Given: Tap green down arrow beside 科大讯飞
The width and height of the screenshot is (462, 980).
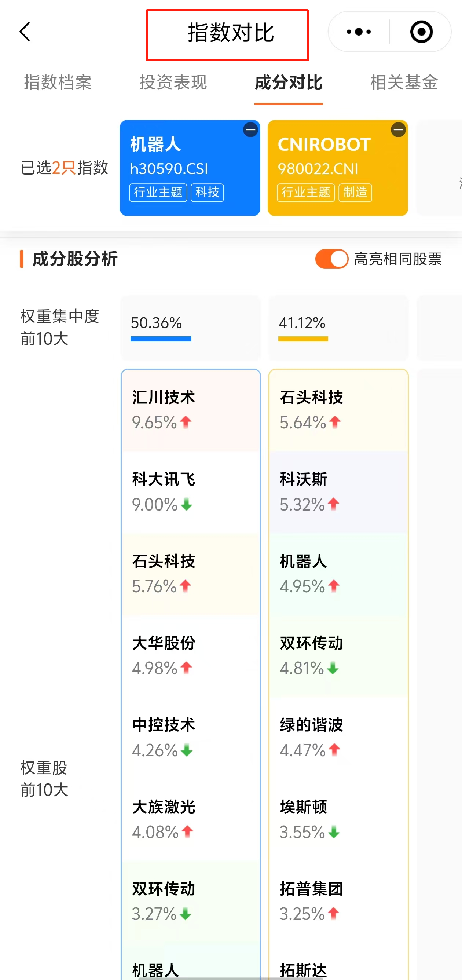Looking at the screenshot, I should click(186, 504).
